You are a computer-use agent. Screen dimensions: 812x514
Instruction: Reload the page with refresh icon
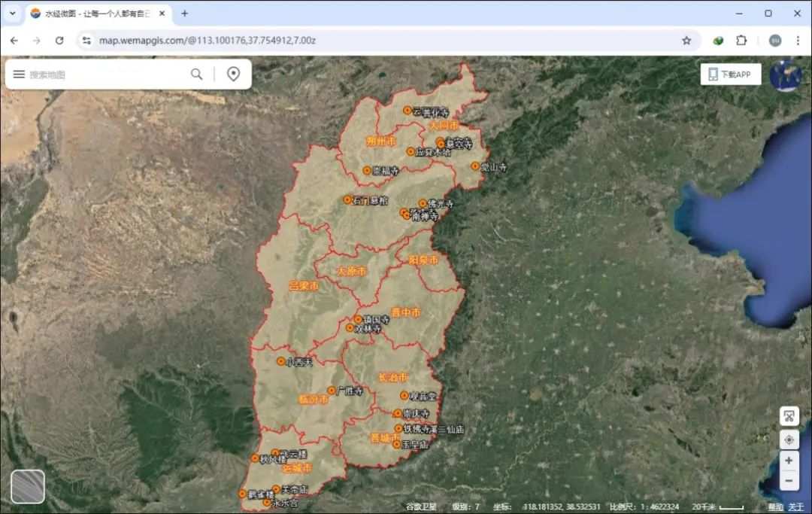click(59, 41)
